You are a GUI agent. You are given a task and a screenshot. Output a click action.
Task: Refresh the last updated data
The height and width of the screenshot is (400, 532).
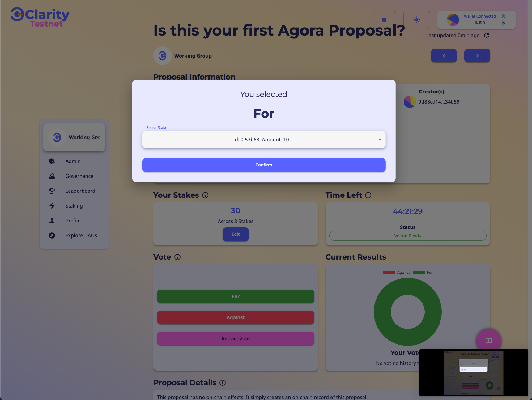pos(487,35)
